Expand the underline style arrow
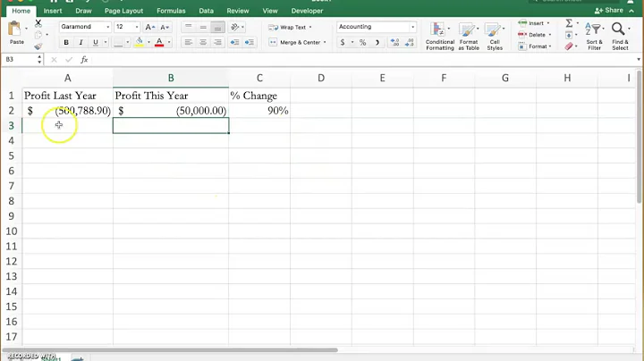 coord(106,42)
